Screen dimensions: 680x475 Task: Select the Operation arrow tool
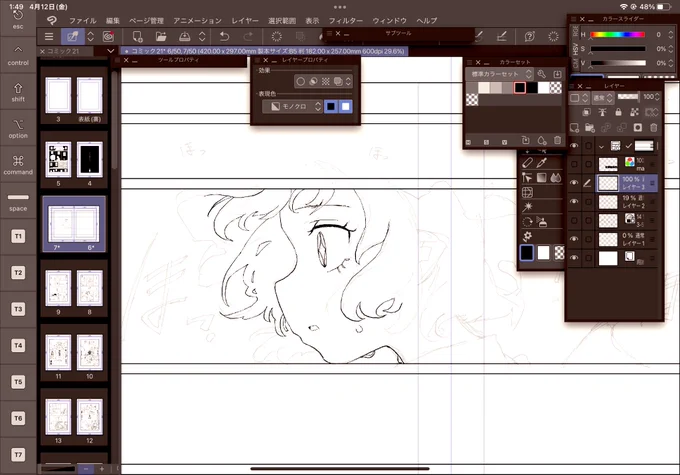[527, 178]
